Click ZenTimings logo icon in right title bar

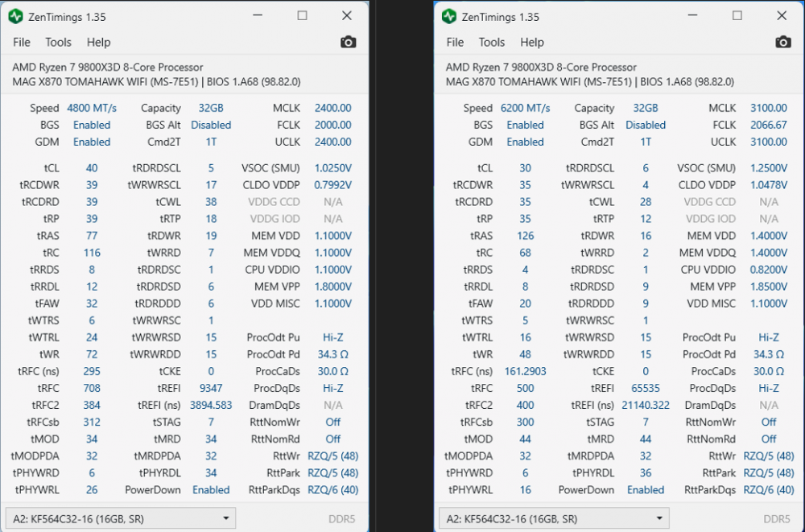tap(449, 16)
